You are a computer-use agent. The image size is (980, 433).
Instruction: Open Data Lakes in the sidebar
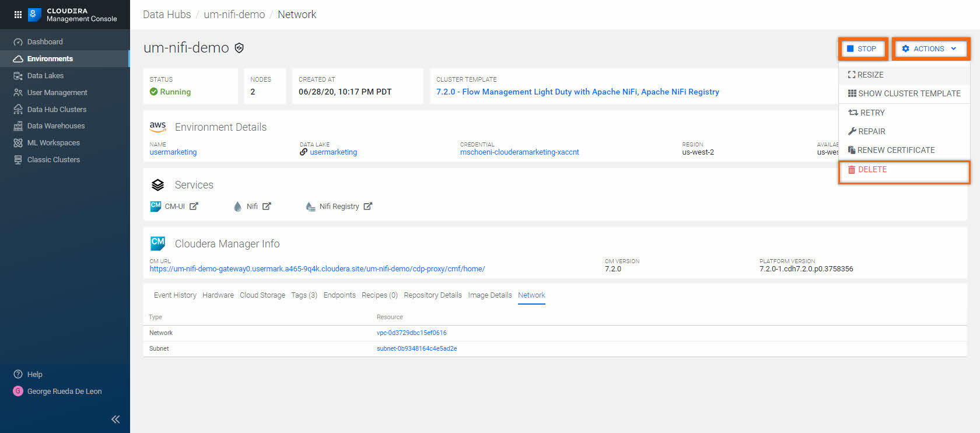[45, 76]
